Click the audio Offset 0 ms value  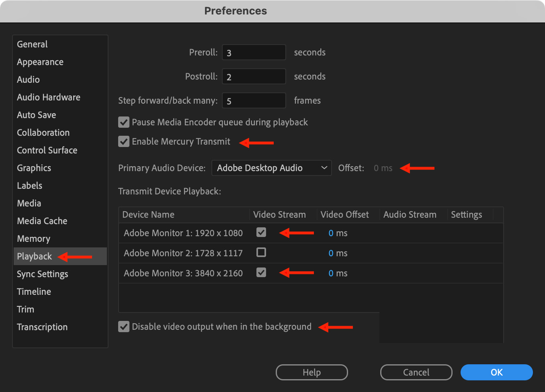pyautogui.click(x=383, y=168)
